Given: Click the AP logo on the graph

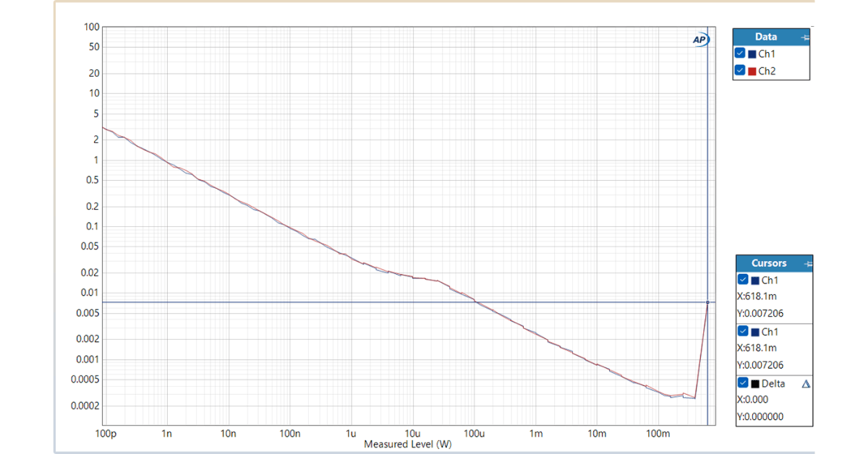Looking at the screenshot, I should [700, 40].
